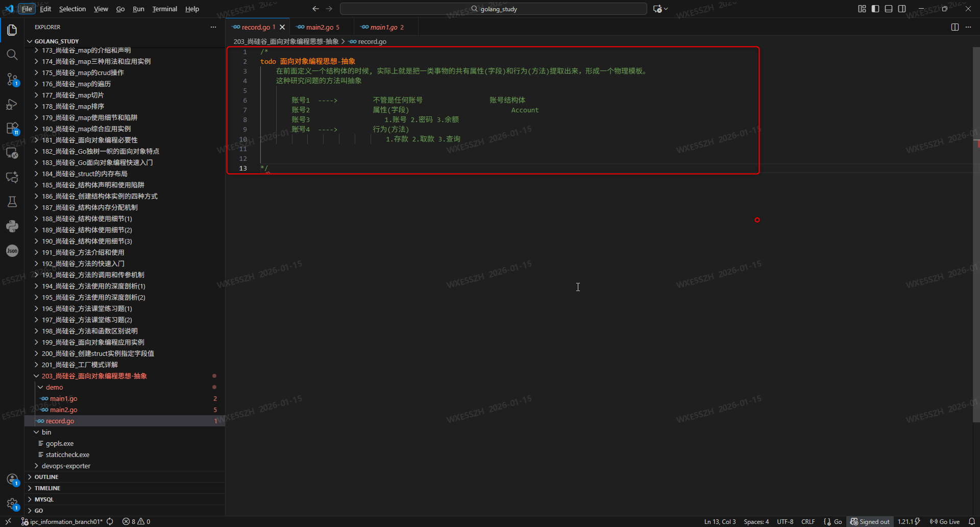Toggle the bottom panel visibility

point(889,9)
